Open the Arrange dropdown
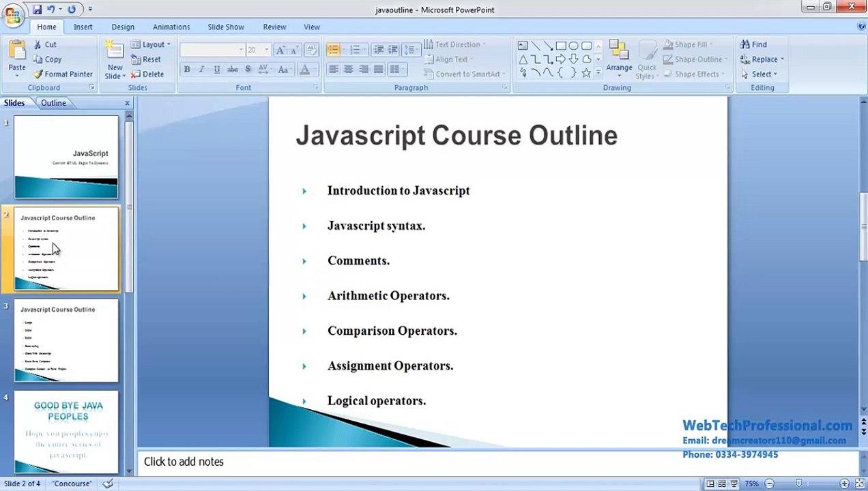 (619, 59)
